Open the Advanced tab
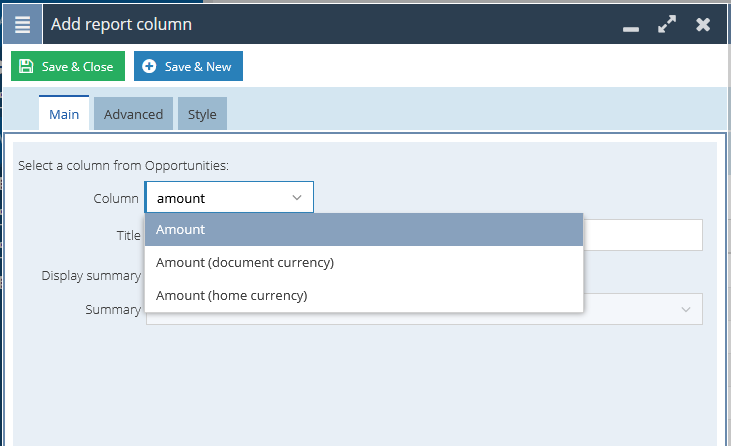Screen dimensions: 731x446 point(133,114)
